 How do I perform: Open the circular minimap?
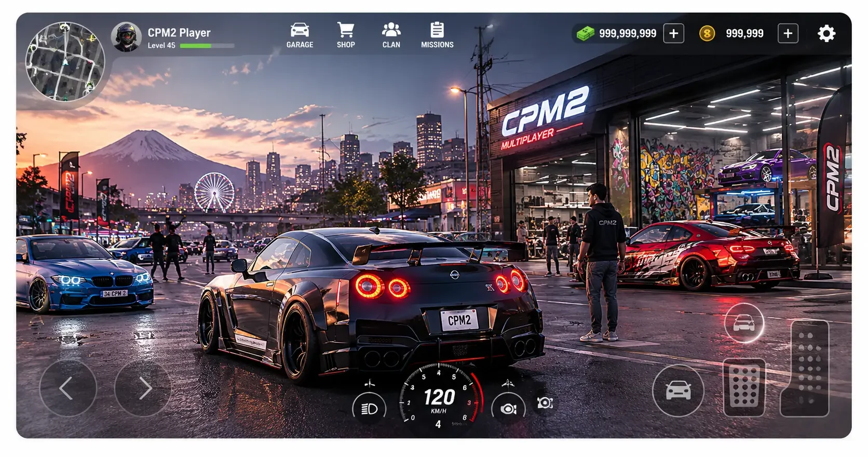(65, 62)
